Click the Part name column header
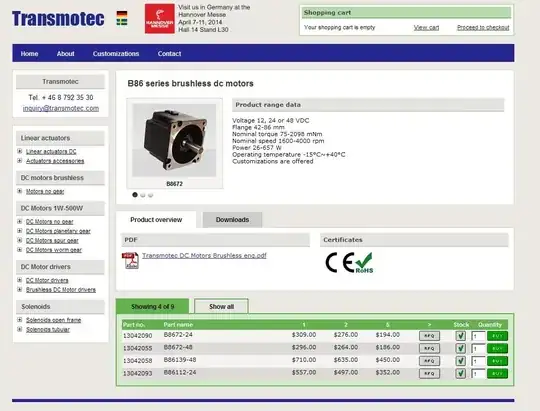This screenshot has height=411, width=540. click(x=178, y=325)
